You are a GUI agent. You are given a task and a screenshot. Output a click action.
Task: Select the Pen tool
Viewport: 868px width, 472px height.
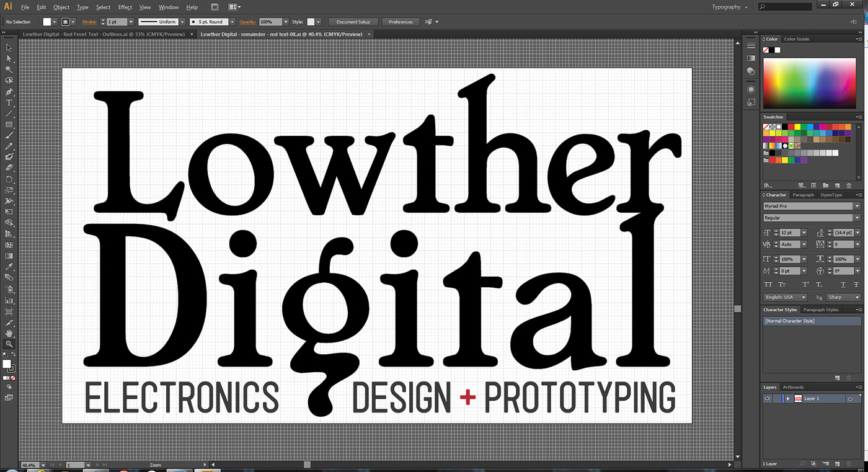point(9,92)
